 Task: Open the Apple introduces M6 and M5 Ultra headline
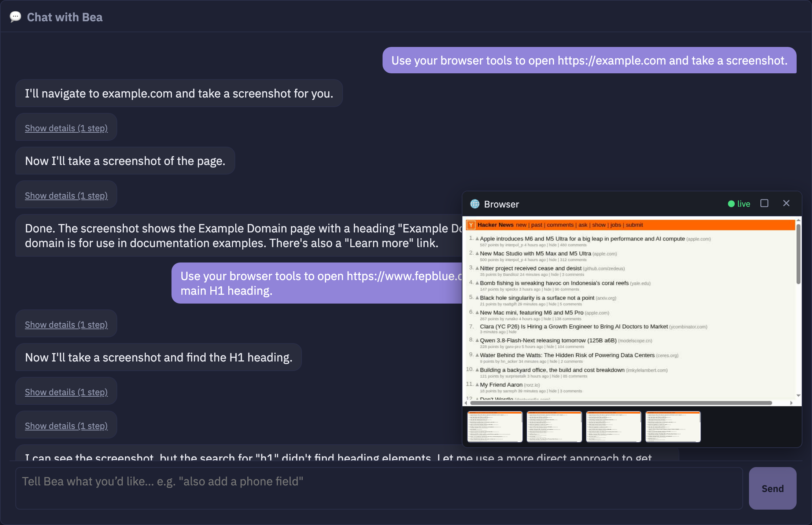point(582,239)
